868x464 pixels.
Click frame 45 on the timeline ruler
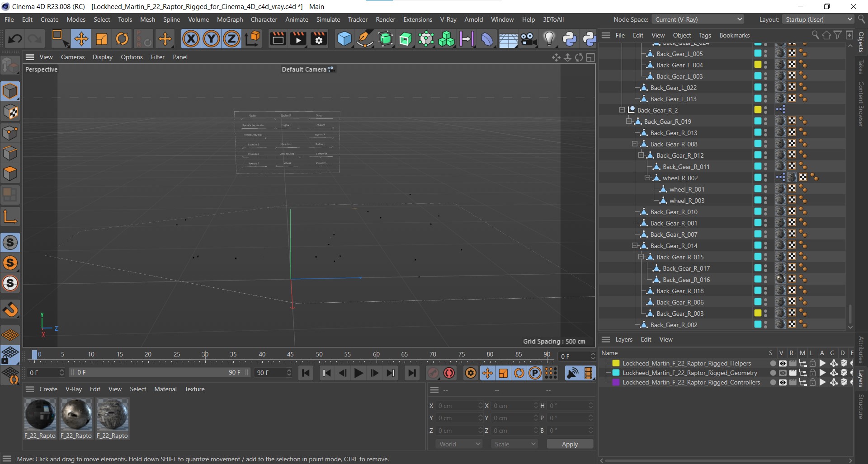pyautogui.click(x=290, y=355)
